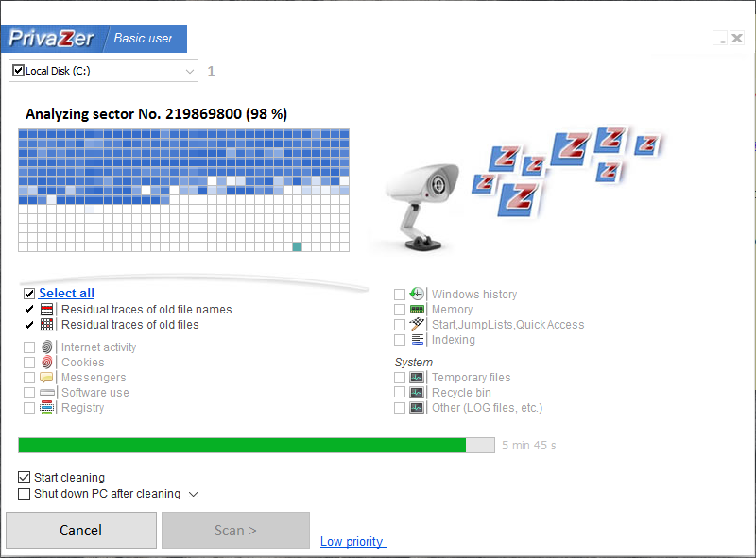
Task: Click the Residual traces of old files label
Action: pyautogui.click(x=130, y=324)
